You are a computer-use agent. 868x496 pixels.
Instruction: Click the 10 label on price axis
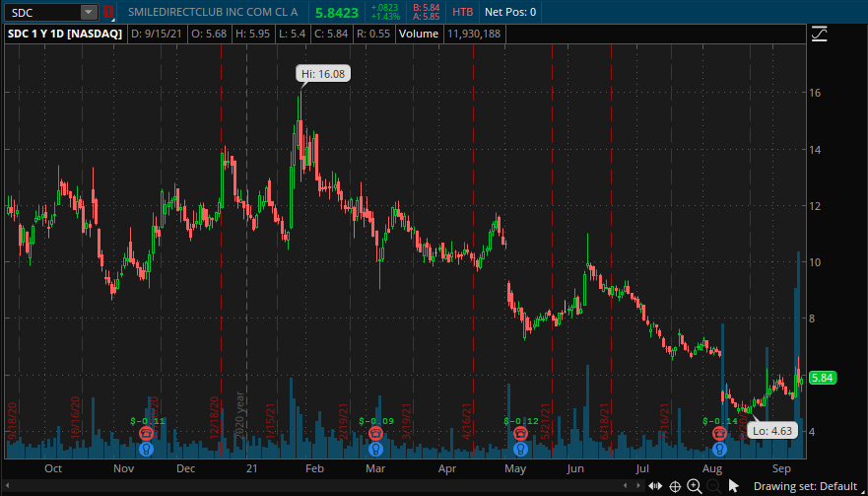[815, 262]
